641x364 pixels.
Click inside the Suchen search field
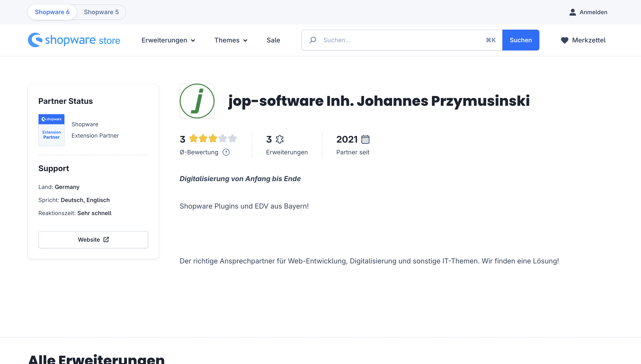pos(388,40)
